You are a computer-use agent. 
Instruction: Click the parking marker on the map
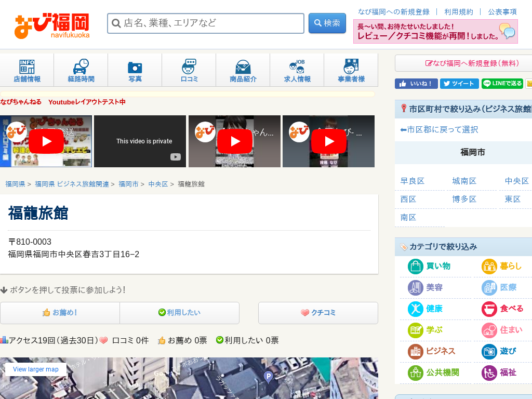pyautogui.click(x=269, y=377)
